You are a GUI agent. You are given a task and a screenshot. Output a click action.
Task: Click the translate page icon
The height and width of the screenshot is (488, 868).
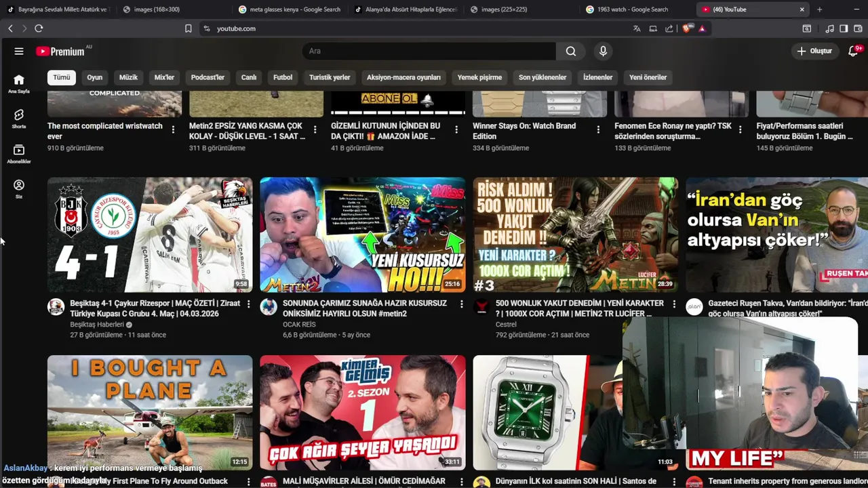click(637, 28)
